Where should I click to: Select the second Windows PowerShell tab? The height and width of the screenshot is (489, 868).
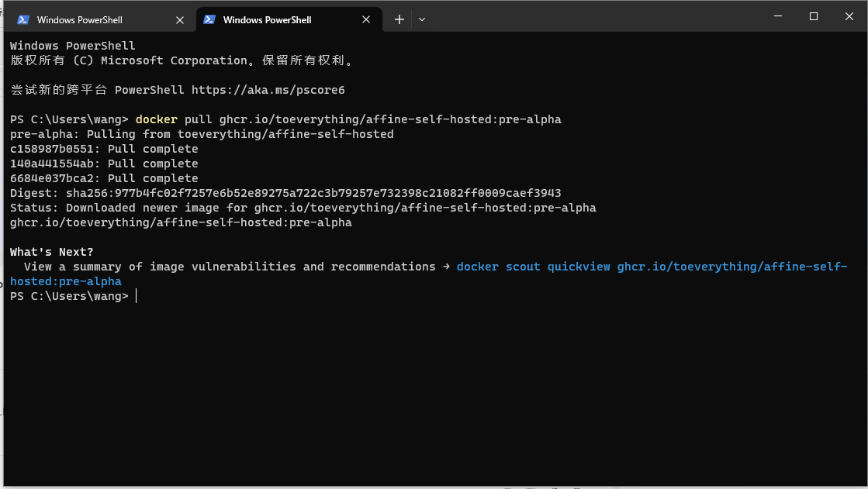288,20
